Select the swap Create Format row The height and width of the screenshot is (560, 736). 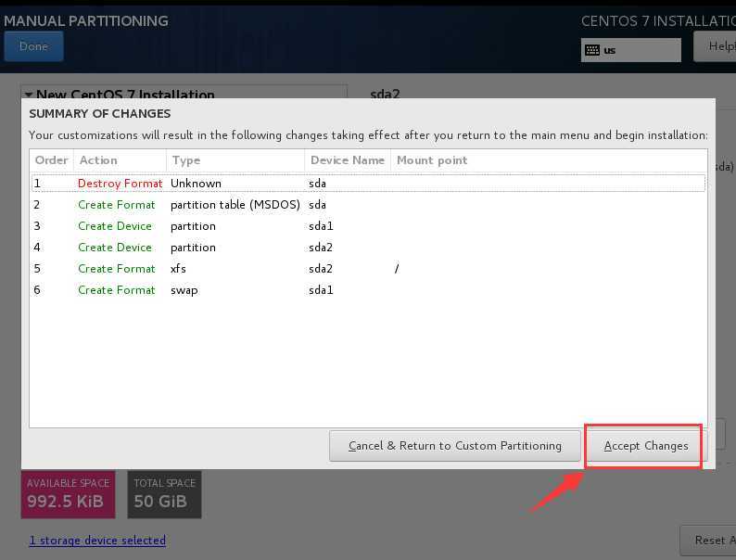point(369,290)
